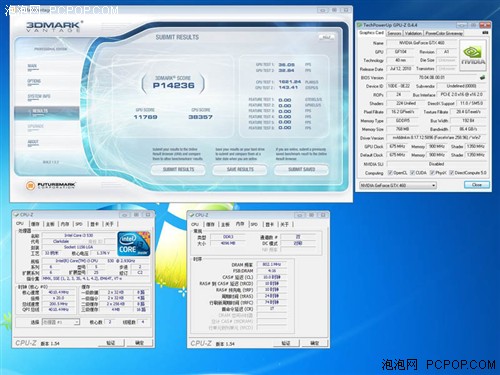The image size is (500, 375).
Task: Click the 3DMark score P14236
Action: point(173,86)
